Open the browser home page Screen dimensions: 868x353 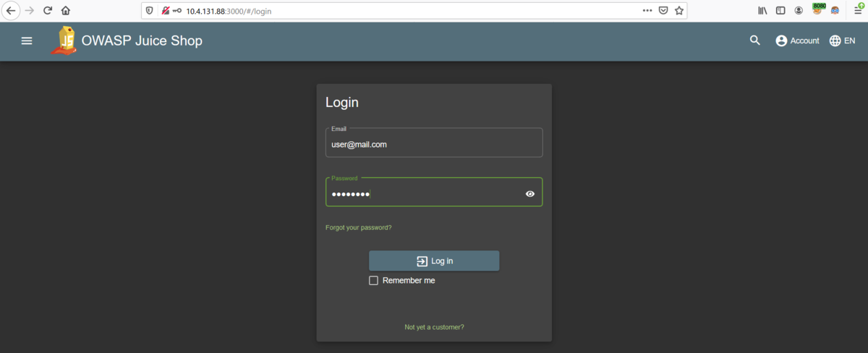point(66,11)
